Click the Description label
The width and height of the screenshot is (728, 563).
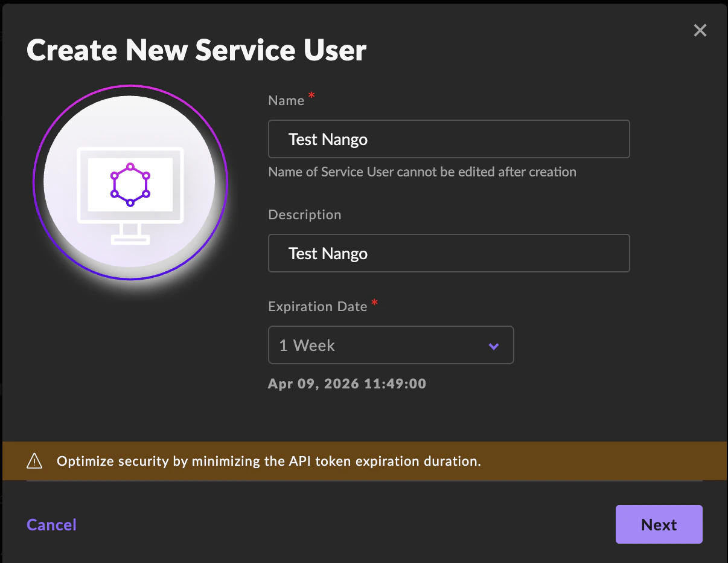click(304, 214)
